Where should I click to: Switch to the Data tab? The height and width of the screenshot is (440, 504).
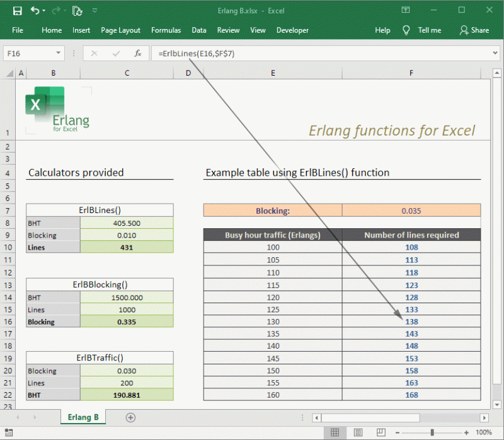[198, 30]
